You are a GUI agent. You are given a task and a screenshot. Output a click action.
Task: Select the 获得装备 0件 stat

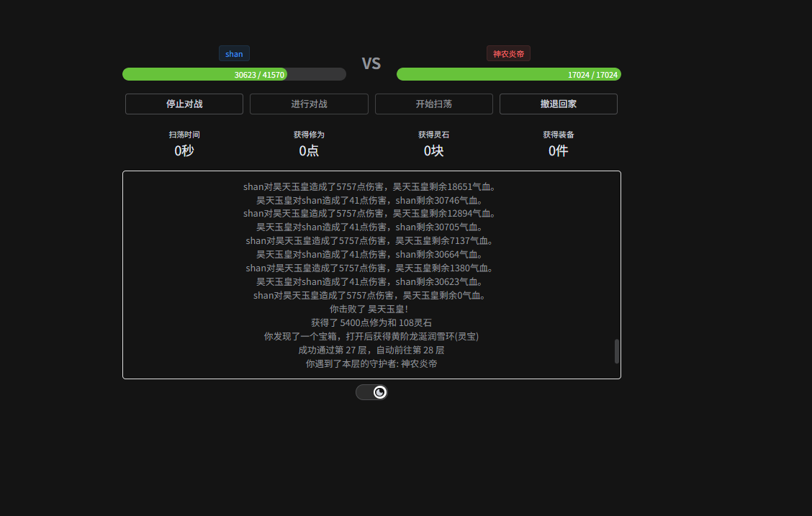point(558,144)
